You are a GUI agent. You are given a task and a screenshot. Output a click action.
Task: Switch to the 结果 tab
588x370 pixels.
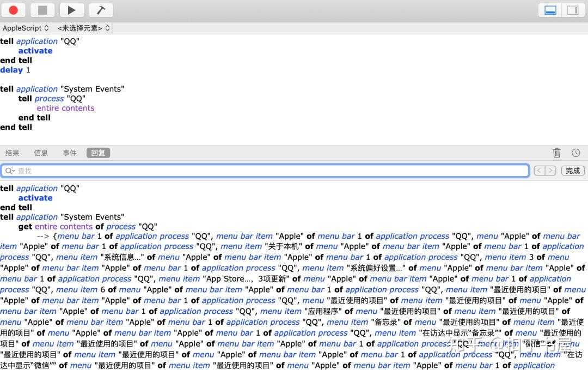click(13, 153)
